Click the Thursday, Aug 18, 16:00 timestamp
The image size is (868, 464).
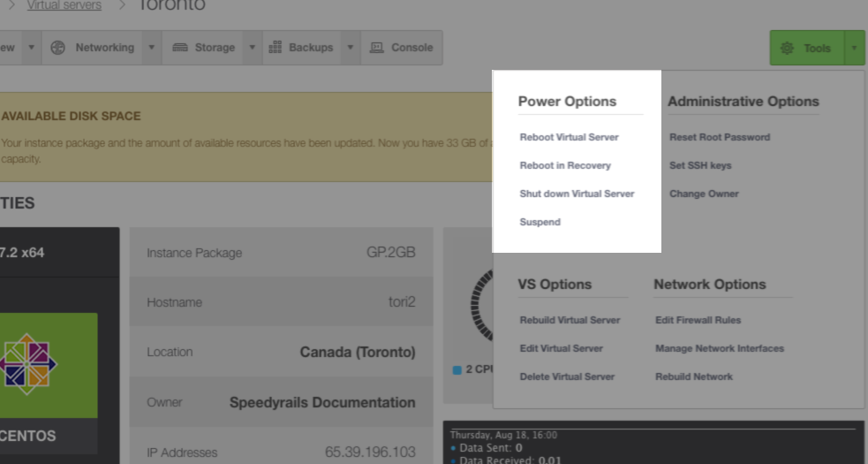tap(503, 435)
